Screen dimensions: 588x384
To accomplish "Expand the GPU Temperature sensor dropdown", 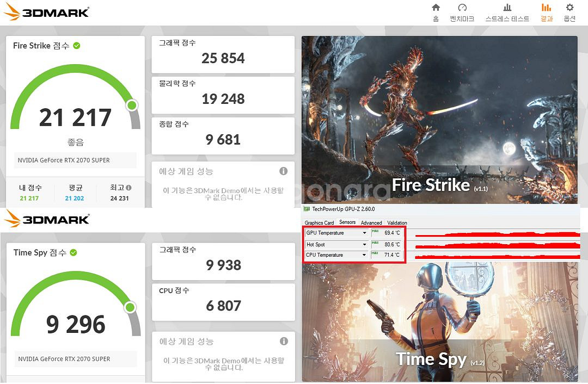I will click(364, 233).
